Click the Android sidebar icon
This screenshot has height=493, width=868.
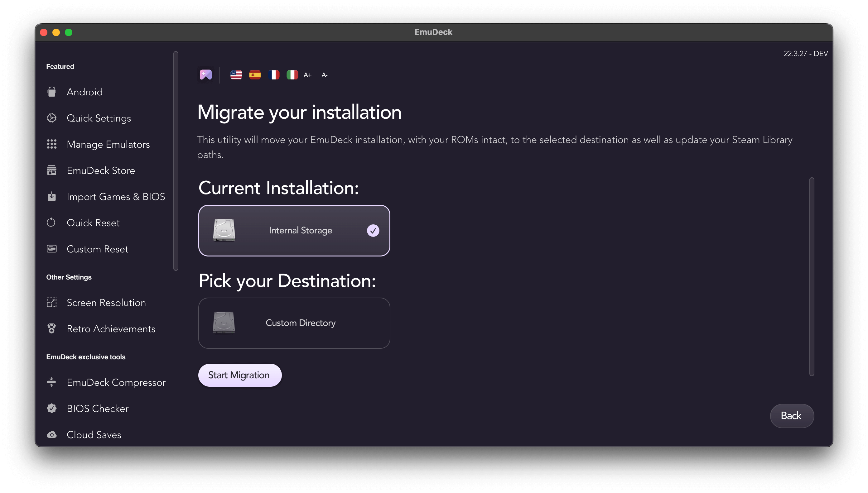click(52, 91)
